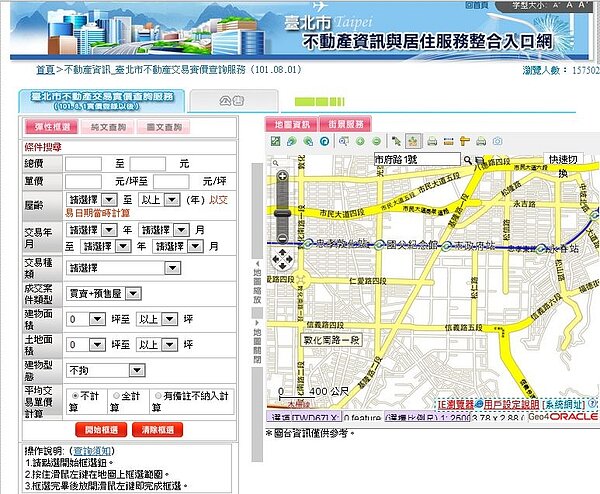Image resolution: width=600 pixels, height=494 pixels.
Task: Switch to the 街景服務 tab
Action: (x=345, y=124)
